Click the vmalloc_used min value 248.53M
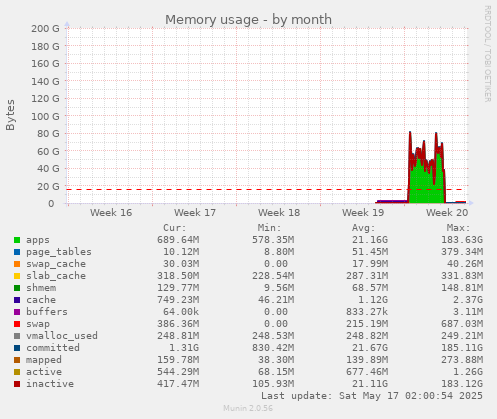 coord(273,336)
